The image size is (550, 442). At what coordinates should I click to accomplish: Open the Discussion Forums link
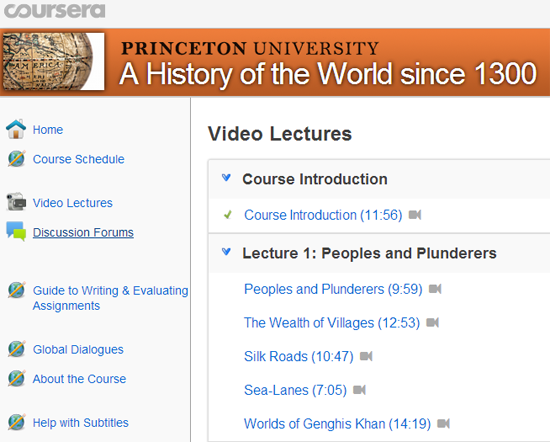click(x=83, y=232)
